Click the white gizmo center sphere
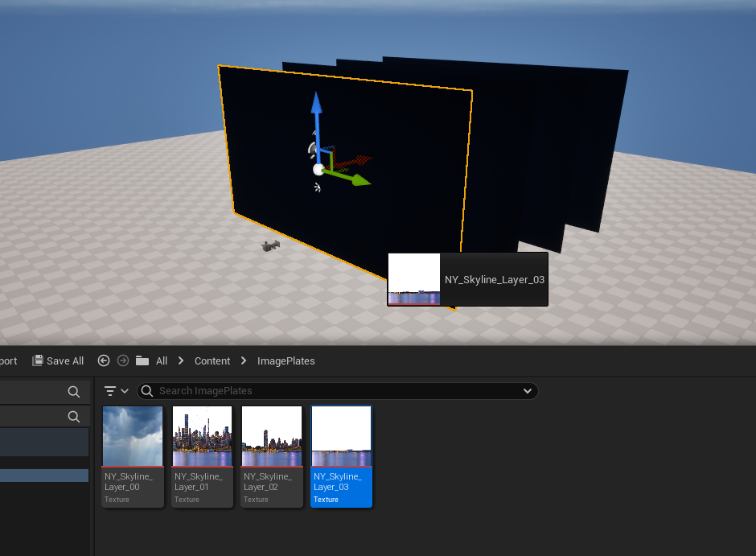Screen dimensions: 756x556 coord(318,169)
